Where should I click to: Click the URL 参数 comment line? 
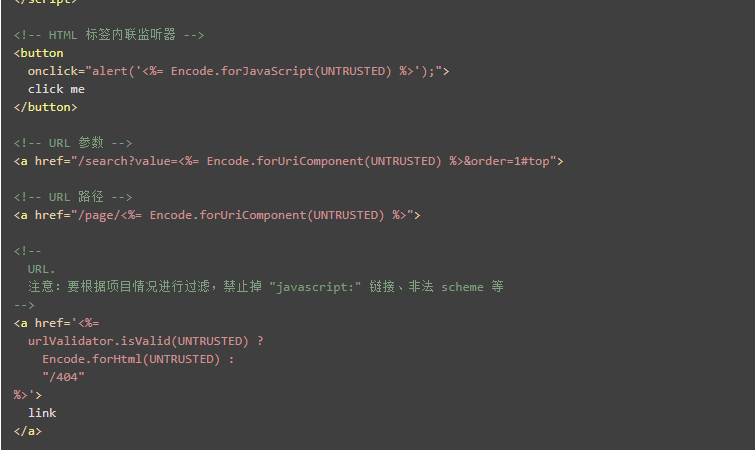coord(73,143)
